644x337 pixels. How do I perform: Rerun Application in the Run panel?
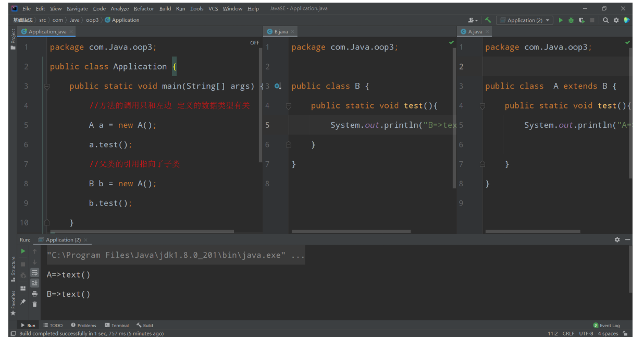click(x=23, y=251)
